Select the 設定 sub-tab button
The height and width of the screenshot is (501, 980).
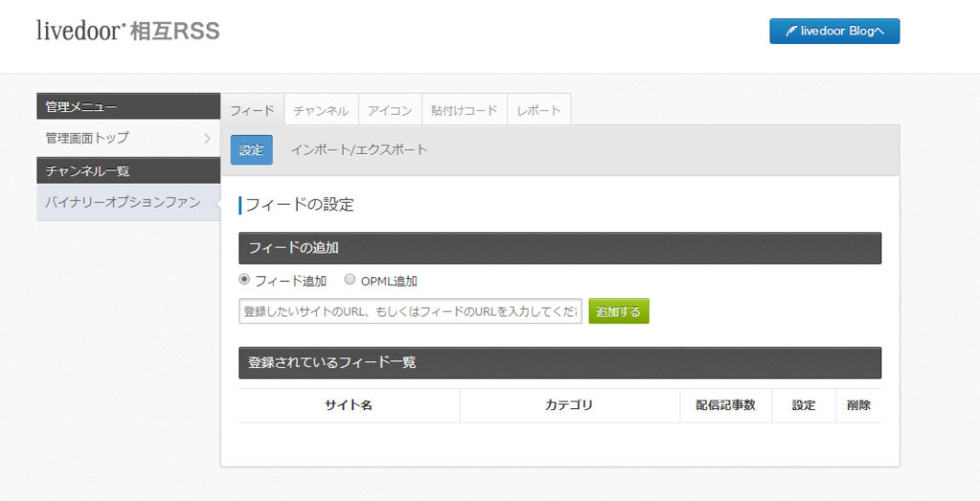click(x=252, y=150)
